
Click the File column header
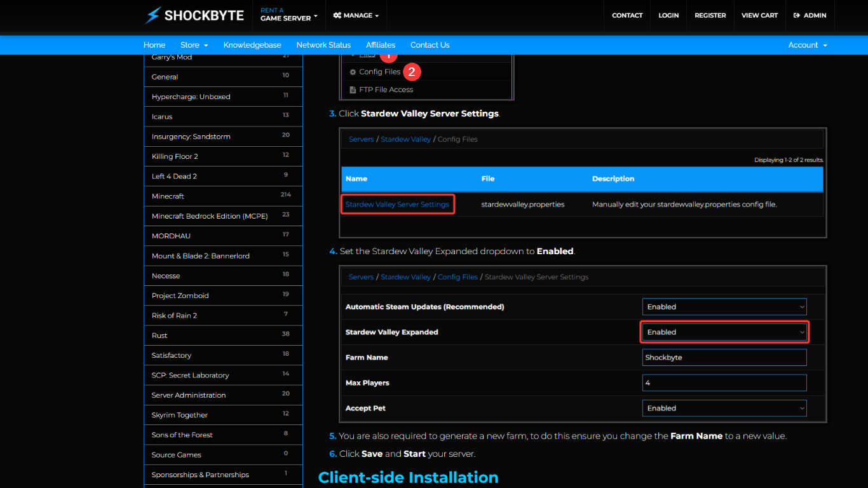tap(488, 179)
